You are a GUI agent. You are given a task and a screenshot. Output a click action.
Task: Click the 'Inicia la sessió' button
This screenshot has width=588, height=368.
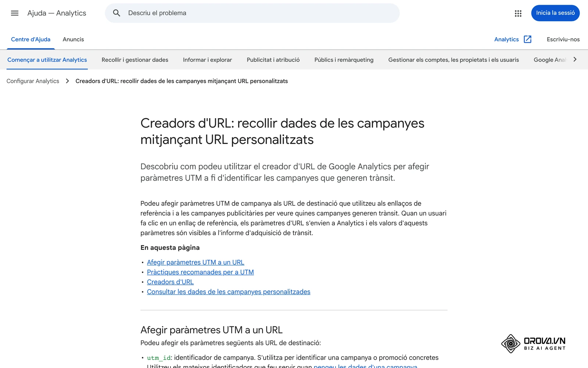(555, 13)
